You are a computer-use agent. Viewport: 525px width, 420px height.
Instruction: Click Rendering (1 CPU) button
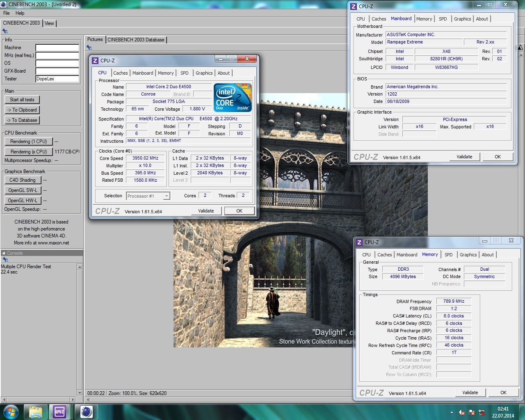[x=29, y=142]
